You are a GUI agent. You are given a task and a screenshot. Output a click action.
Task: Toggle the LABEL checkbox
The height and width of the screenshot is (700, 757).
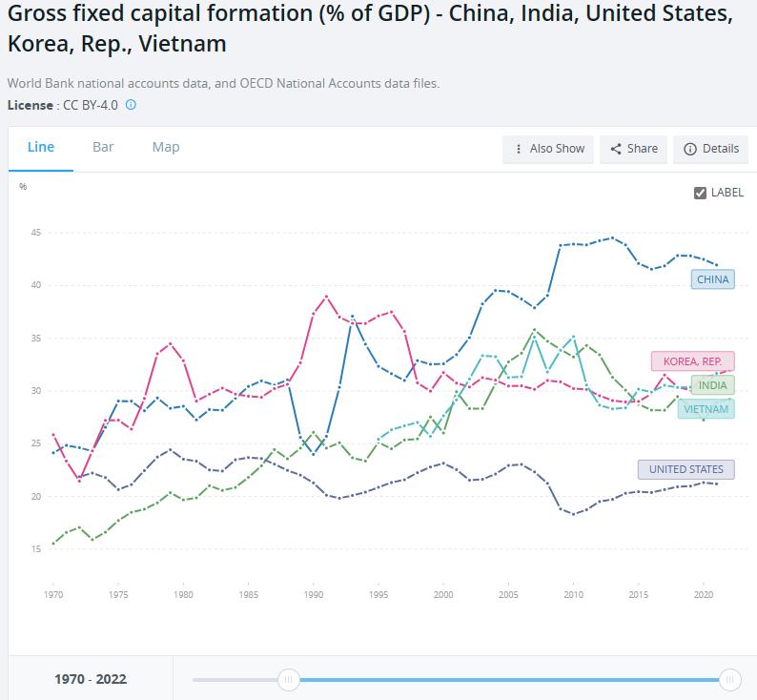(x=701, y=193)
